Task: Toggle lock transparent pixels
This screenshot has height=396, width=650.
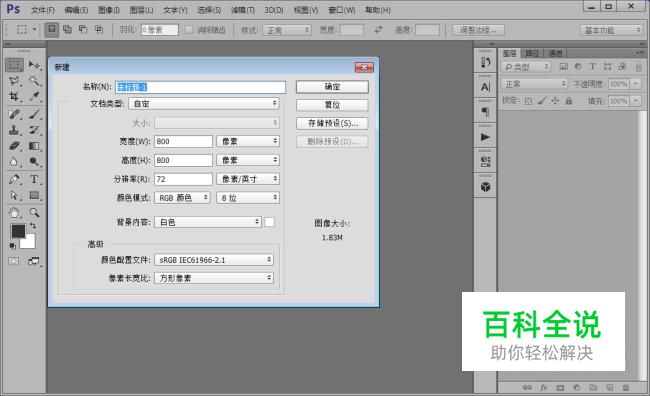Action: [x=528, y=101]
